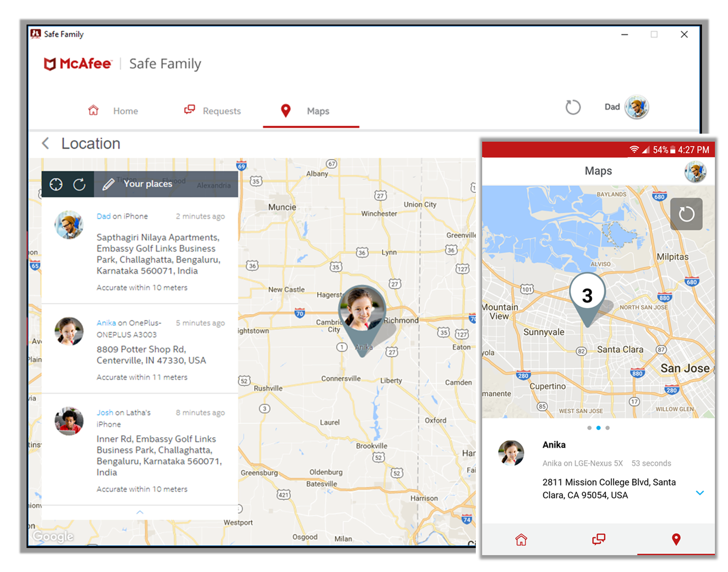Click the Google logo on desktop map

point(53,536)
